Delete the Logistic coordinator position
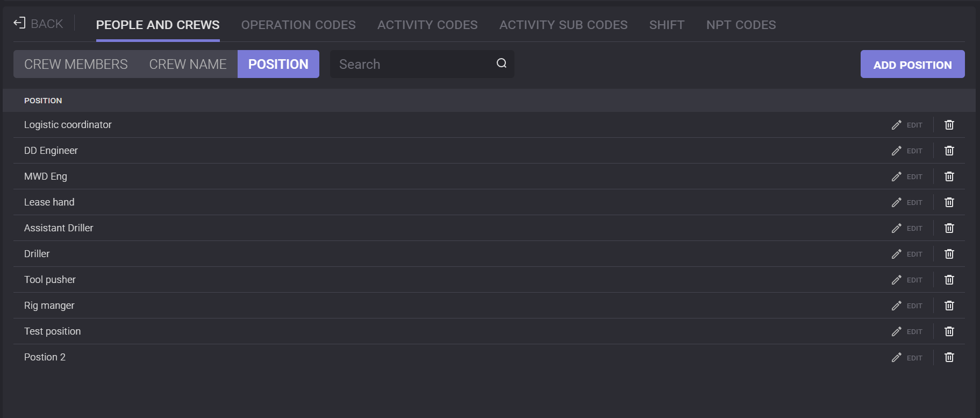 click(949, 125)
